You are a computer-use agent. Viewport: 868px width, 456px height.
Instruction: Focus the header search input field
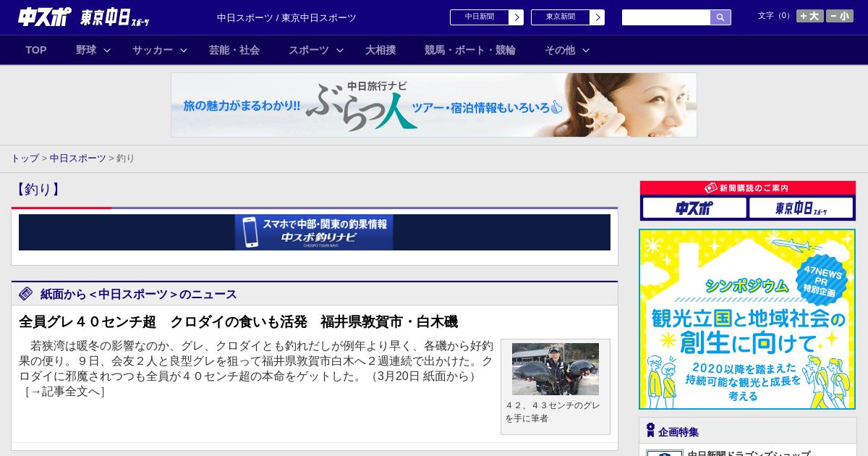[x=666, y=17]
